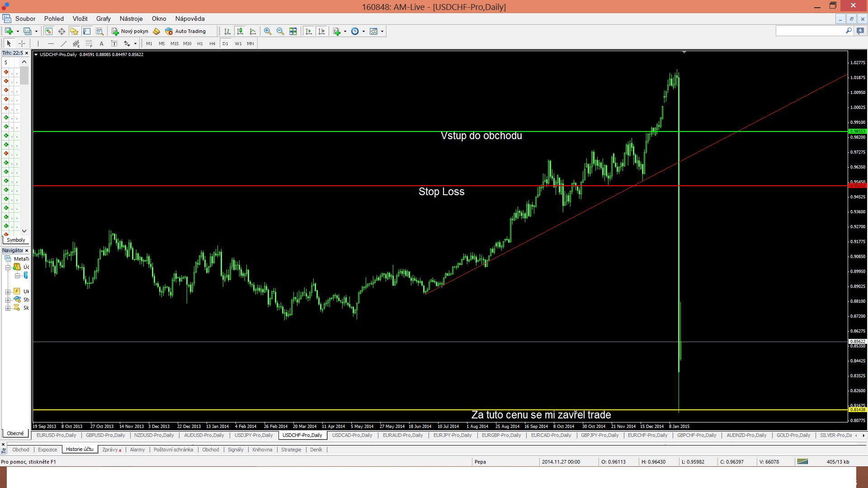Toggle the Terminal panel icon
868x488 pixels.
click(x=87, y=31)
